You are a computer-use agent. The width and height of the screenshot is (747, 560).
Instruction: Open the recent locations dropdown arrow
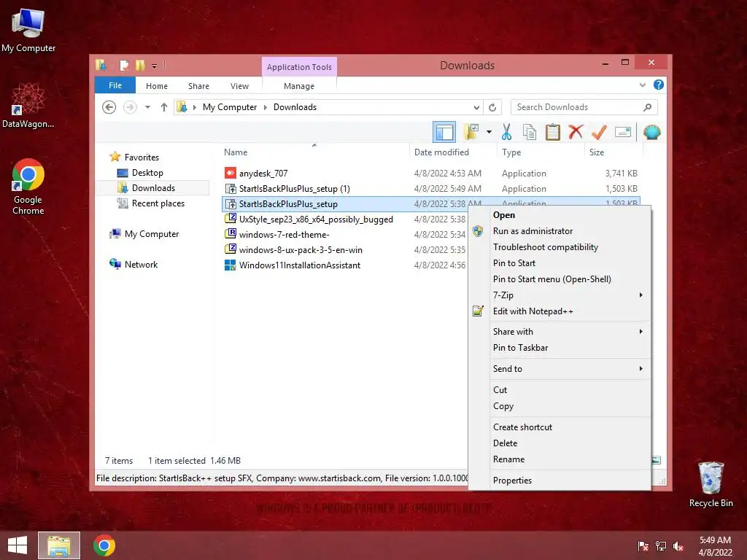pos(147,107)
